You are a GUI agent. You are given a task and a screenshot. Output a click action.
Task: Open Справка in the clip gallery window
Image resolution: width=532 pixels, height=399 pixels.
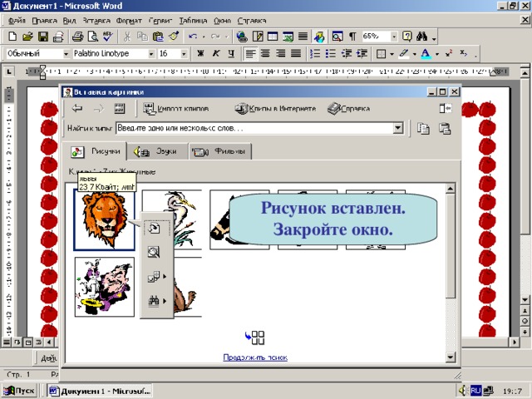tap(349, 109)
